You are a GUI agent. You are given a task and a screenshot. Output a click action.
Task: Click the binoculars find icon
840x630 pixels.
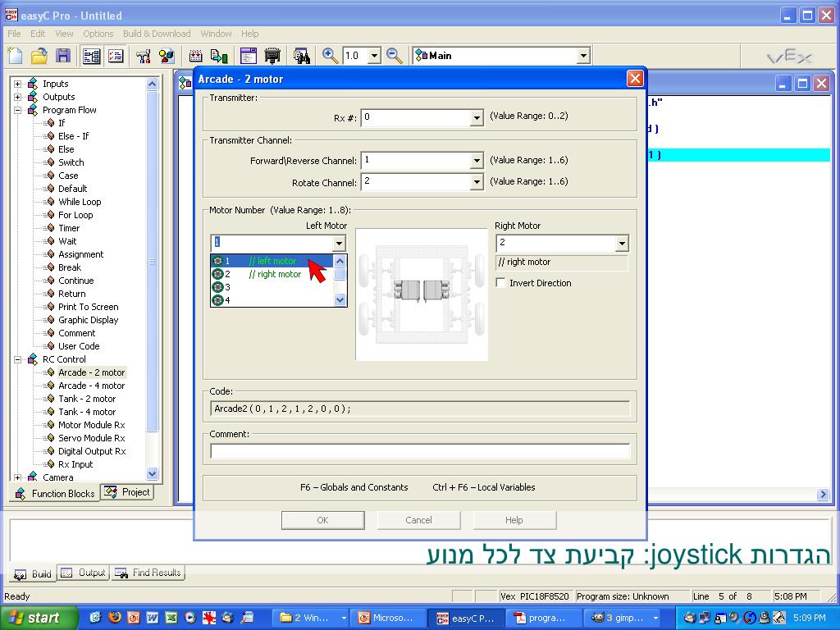pyautogui.click(x=302, y=56)
